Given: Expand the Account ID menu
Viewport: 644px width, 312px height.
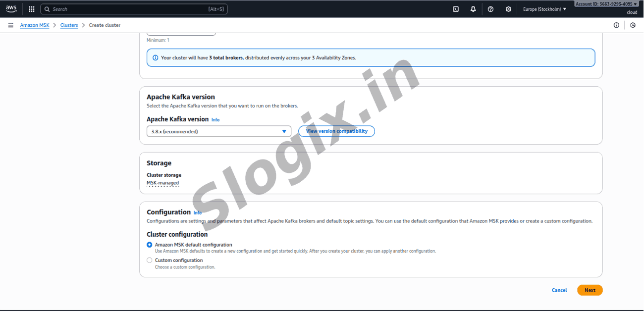Looking at the screenshot, I should pos(606,4).
